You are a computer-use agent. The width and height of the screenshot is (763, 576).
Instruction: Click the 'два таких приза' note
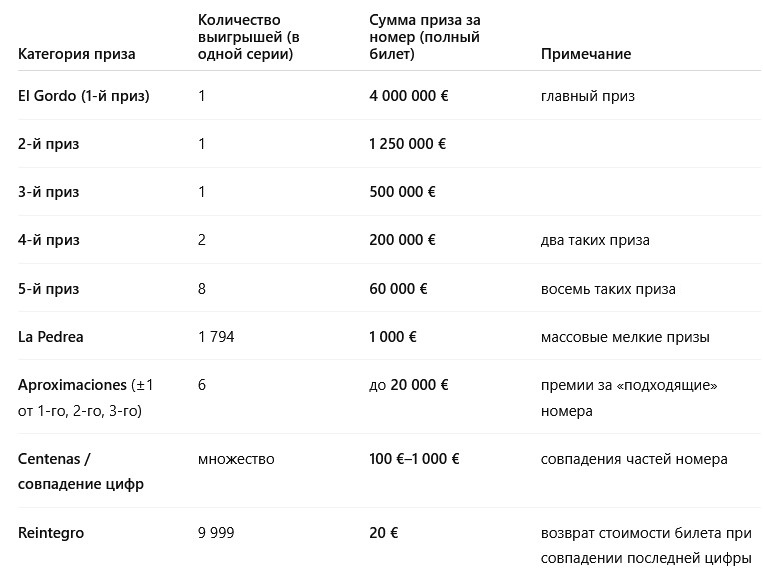595,240
